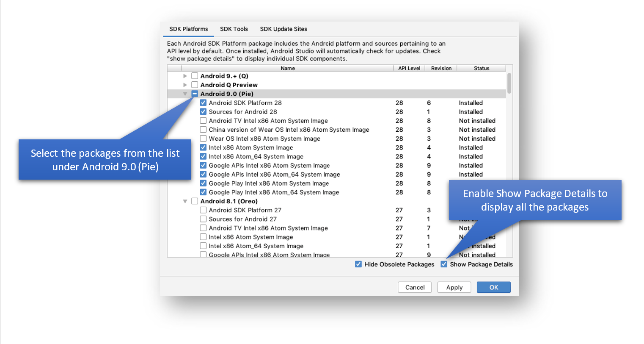Select the Sources for Android 27 row text
Screen dimensions: 644x344
242,219
